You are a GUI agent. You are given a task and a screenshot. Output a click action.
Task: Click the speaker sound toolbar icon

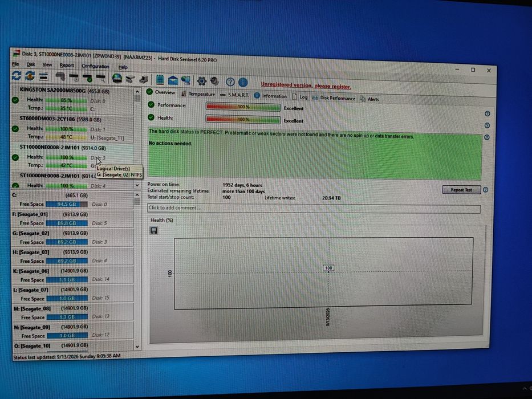pyautogui.click(x=214, y=81)
